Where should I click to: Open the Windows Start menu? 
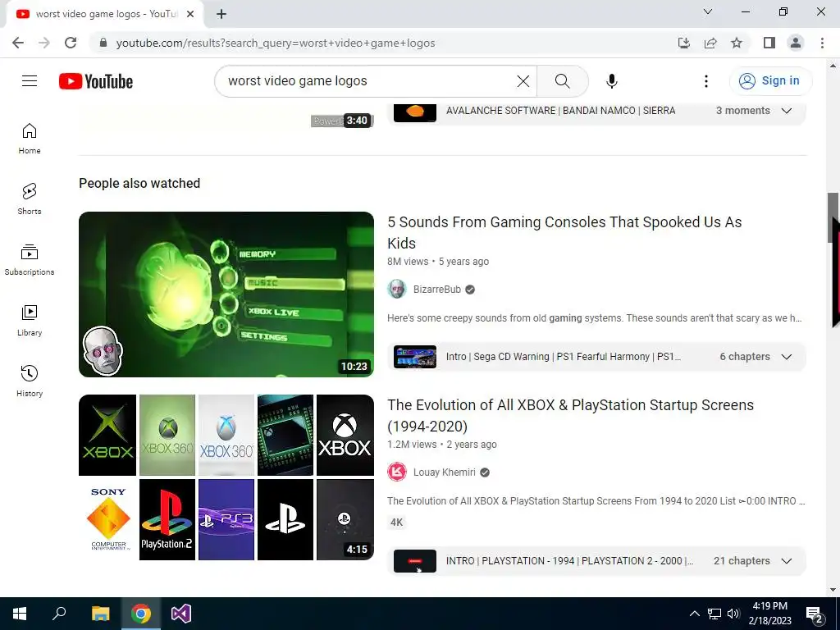pos(20,614)
